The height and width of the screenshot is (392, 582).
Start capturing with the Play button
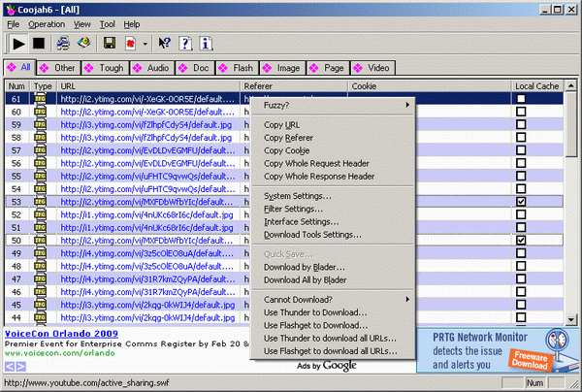(18, 44)
